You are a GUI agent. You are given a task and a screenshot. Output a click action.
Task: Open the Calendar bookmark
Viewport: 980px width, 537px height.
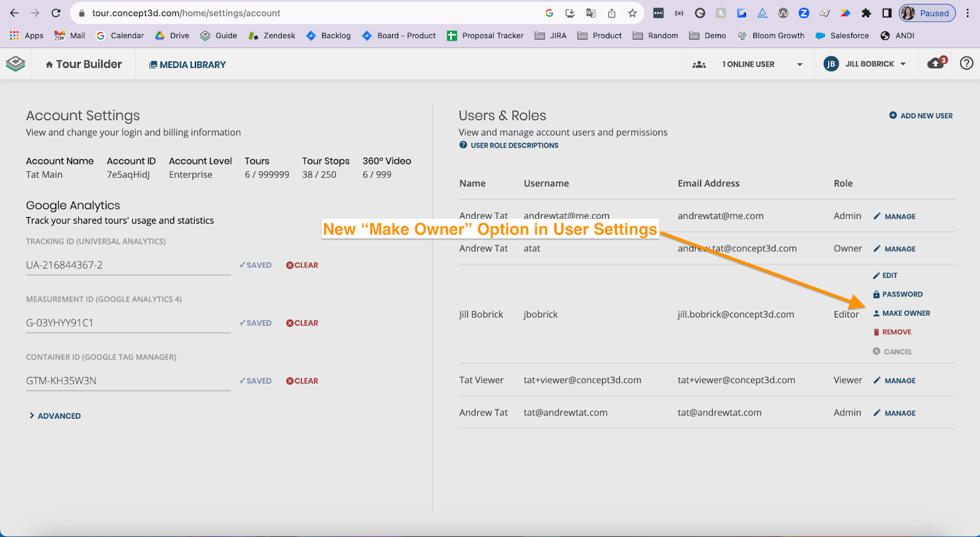pyautogui.click(x=119, y=36)
